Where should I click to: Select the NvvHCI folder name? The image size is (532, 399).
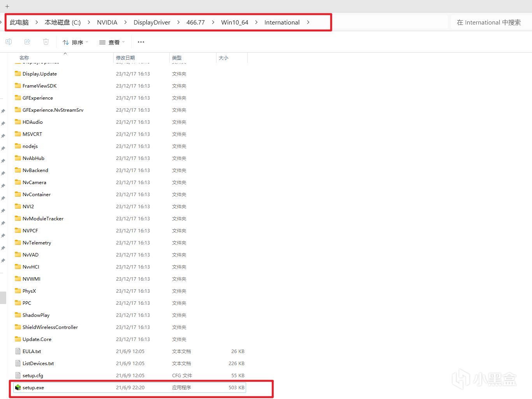[x=31, y=267]
